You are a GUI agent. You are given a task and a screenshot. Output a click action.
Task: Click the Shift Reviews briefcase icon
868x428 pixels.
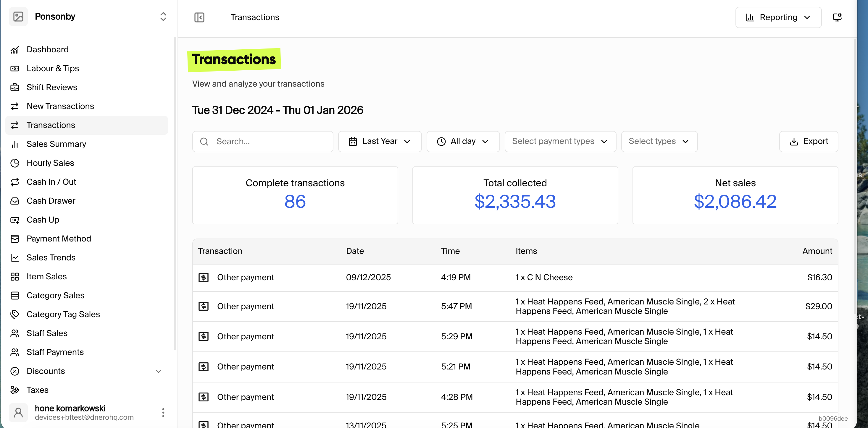point(15,87)
